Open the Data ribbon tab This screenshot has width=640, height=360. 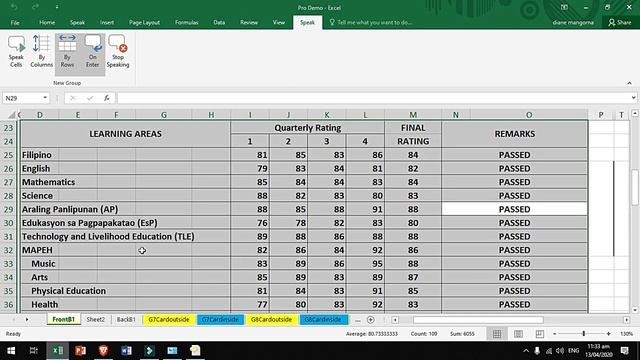[219, 22]
